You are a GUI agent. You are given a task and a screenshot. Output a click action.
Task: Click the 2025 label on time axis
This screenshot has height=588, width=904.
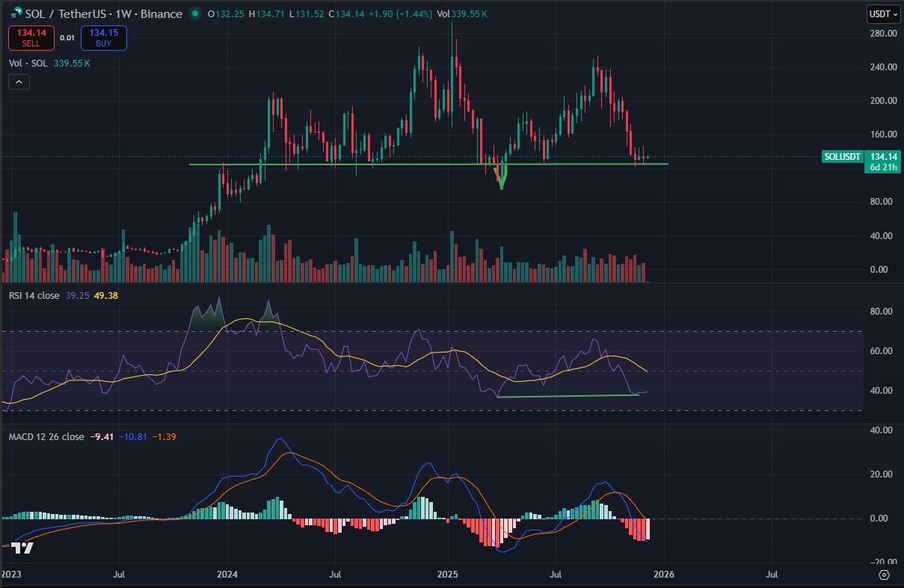coord(447,575)
